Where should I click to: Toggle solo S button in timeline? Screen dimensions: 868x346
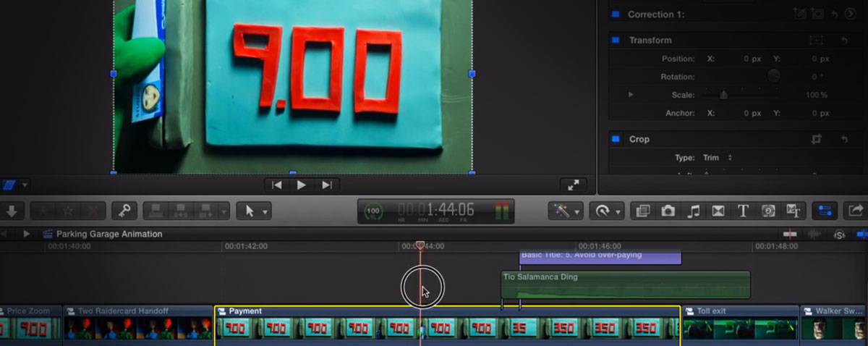[x=839, y=234]
